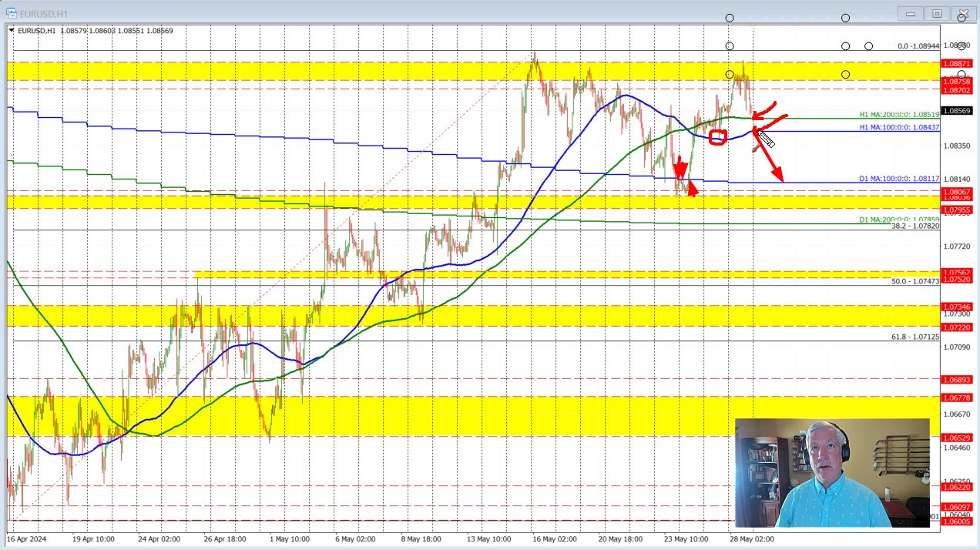Click the presenter webcam video overlay
Viewport: 980px width, 550px height.
pos(832,472)
